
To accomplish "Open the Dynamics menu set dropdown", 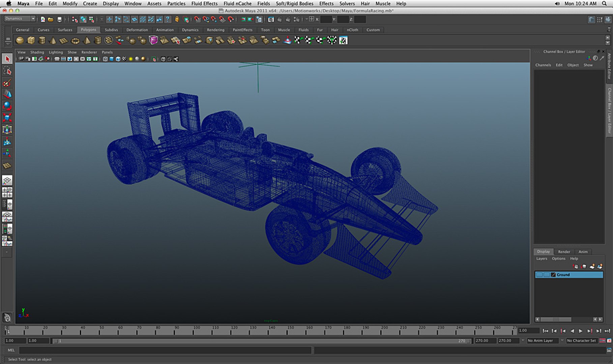I will (x=20, y=19).
